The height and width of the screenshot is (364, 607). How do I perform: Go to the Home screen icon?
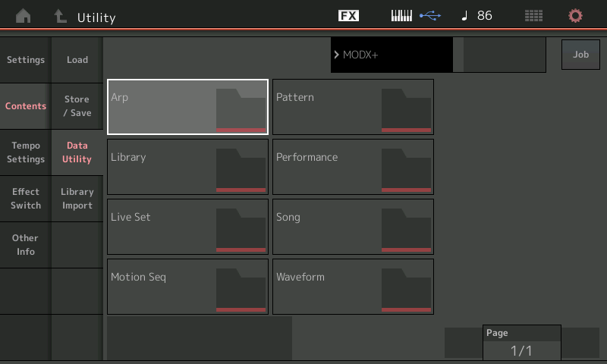click(x=24, y=17)
